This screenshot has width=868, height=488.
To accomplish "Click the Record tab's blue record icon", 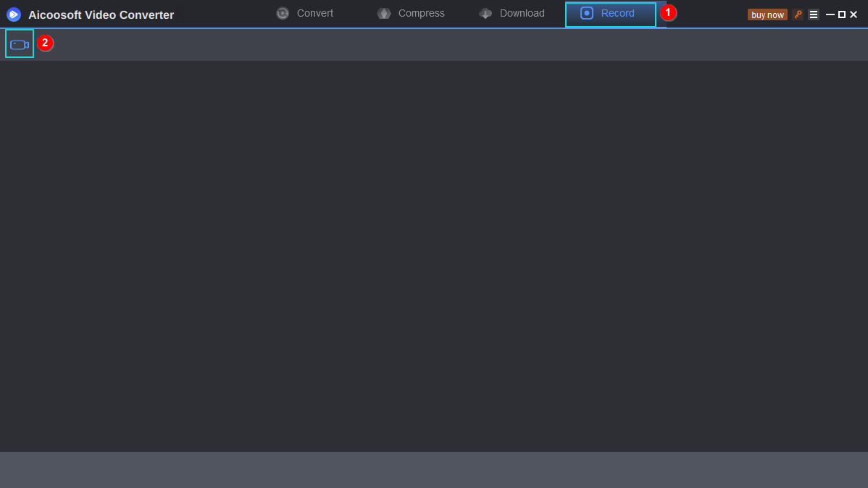I will [x=587, y=13].
